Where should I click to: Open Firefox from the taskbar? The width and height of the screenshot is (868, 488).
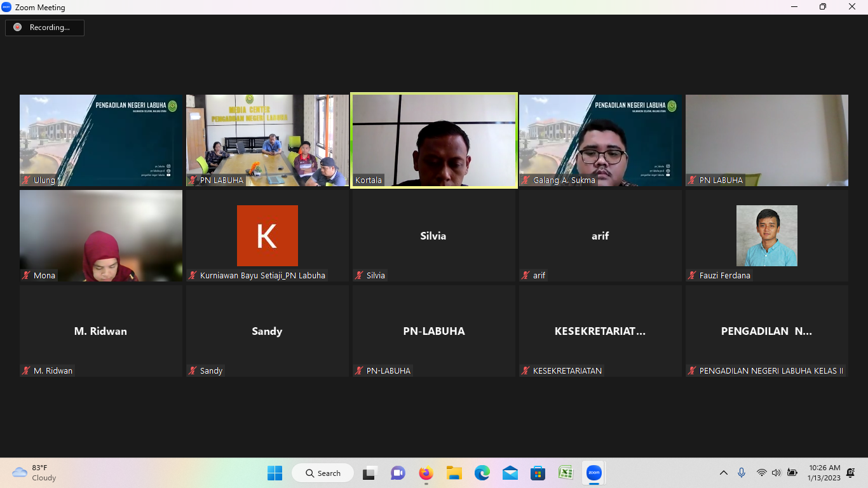point(425,473)
